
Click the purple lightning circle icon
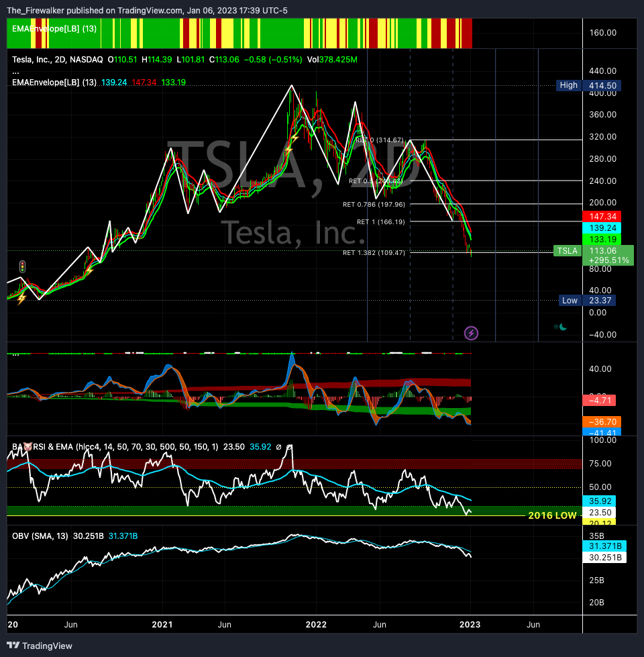[x=471, y=333]
